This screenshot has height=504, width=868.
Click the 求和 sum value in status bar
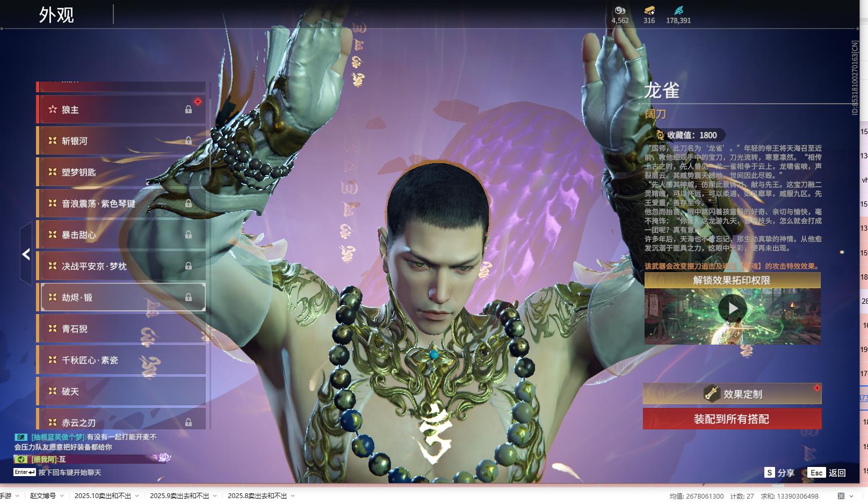pyautogui.click(x=790, y=496)
